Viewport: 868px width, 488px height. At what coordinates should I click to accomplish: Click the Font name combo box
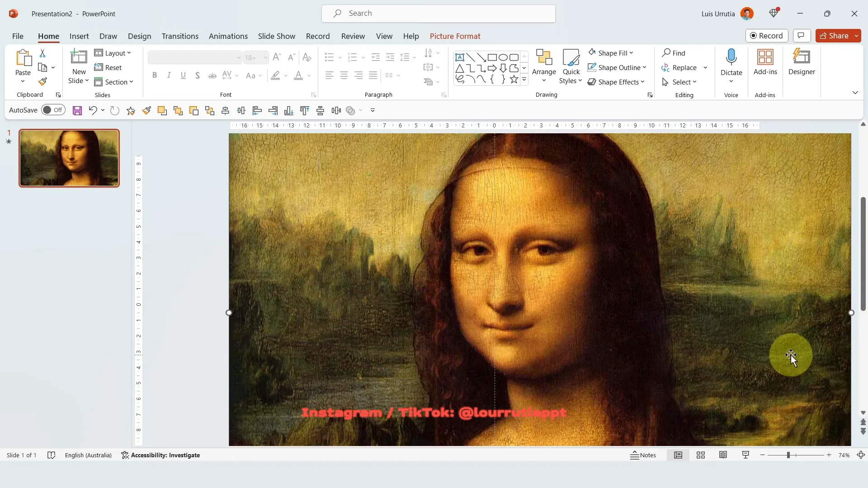point(195,57)
